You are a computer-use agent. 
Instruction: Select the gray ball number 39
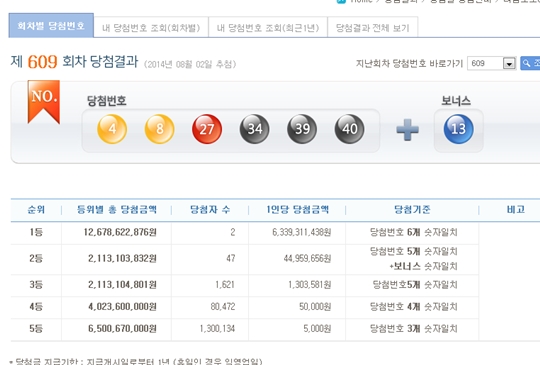[x=302, y=129]
